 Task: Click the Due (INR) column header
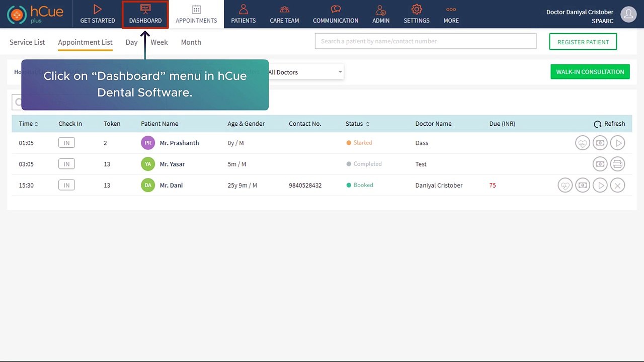point(502,124)
